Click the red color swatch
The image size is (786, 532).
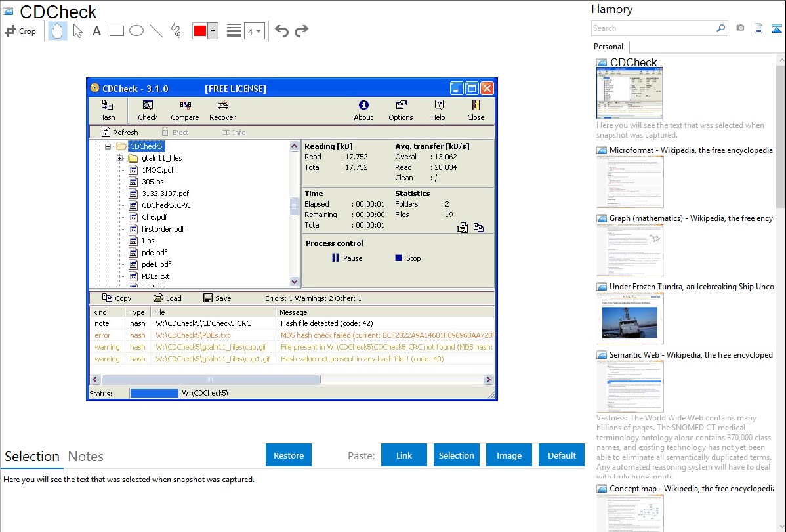pyautogui.click(x=200, y=31)
